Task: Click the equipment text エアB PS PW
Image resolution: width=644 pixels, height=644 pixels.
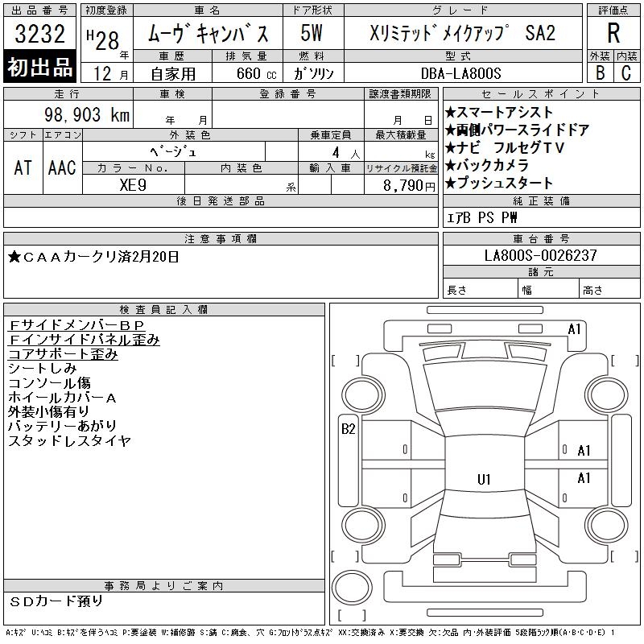Action: click(481, 217)
